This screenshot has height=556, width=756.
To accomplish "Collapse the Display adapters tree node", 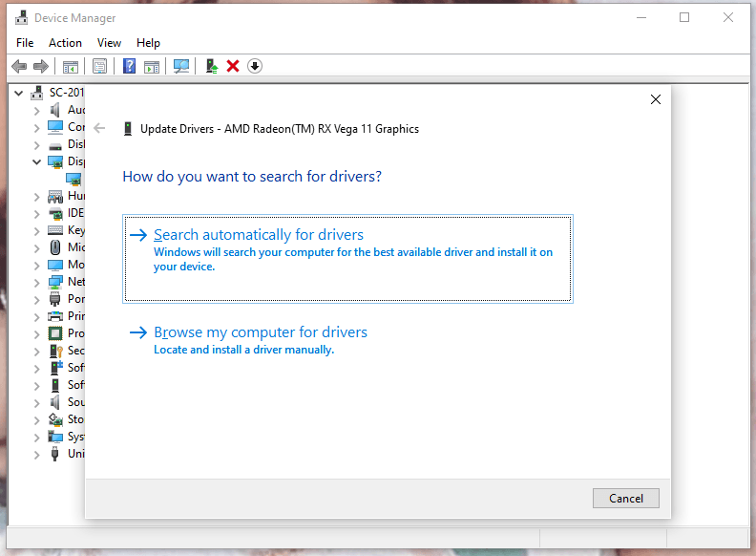I will [37, 162].
